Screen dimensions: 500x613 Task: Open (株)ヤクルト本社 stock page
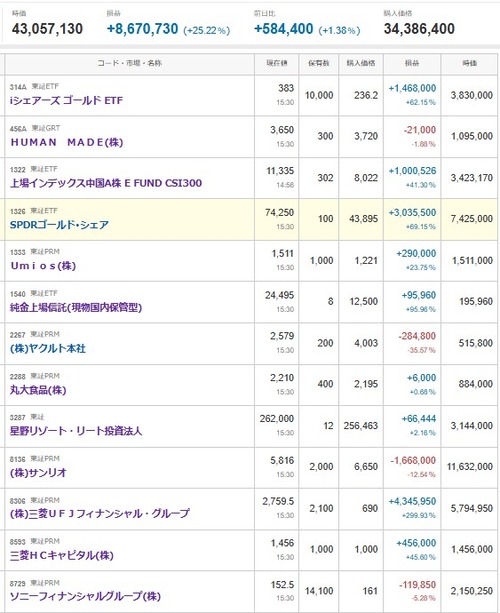pos(48,348)
